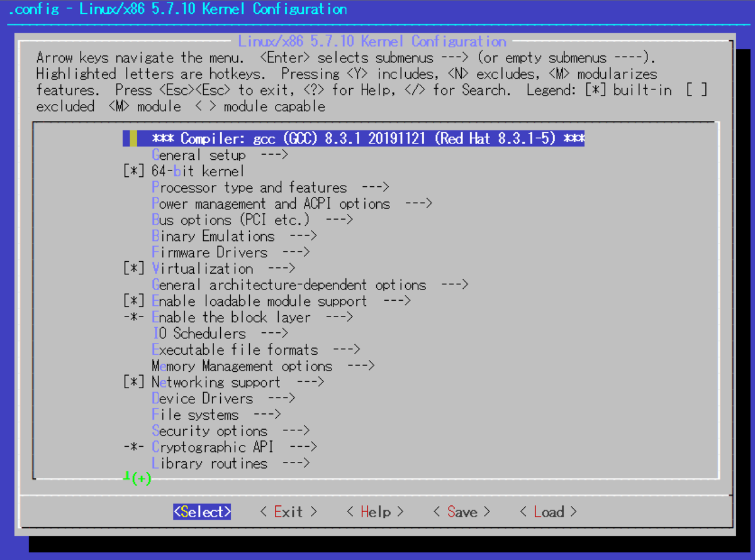Open the Firmware Drivers submenu
Viewport: 755px width, 560px height.
tap(231, 252)
